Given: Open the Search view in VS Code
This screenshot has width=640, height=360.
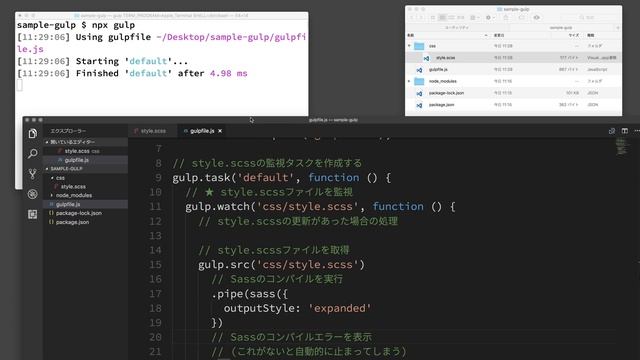Looking at the screenshot, I should 33,153.
